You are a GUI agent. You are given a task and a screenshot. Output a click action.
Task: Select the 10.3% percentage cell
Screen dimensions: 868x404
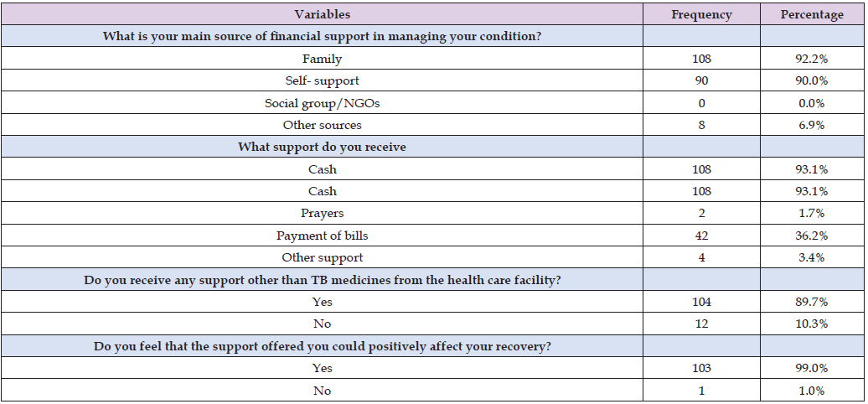[812, 324]
